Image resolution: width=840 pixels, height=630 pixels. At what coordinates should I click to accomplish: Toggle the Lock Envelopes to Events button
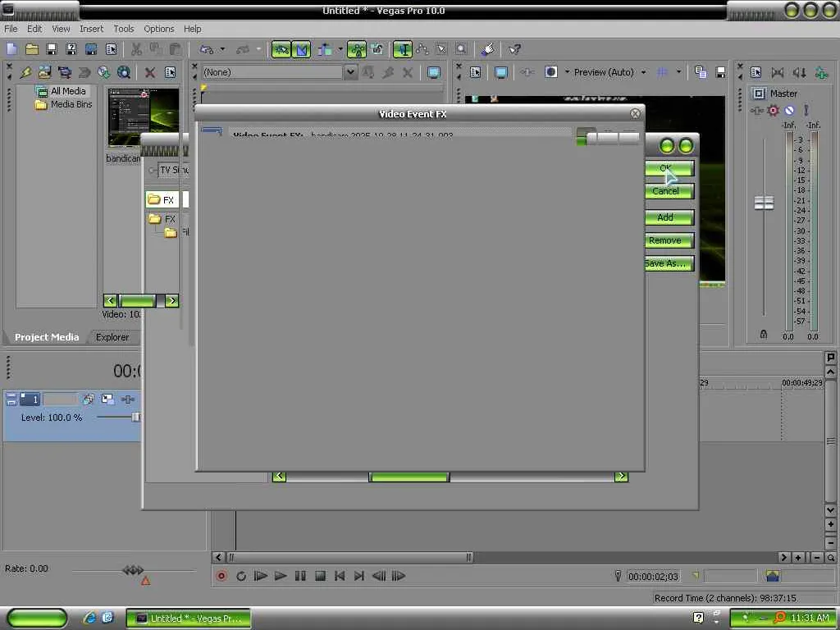(356, 49)
